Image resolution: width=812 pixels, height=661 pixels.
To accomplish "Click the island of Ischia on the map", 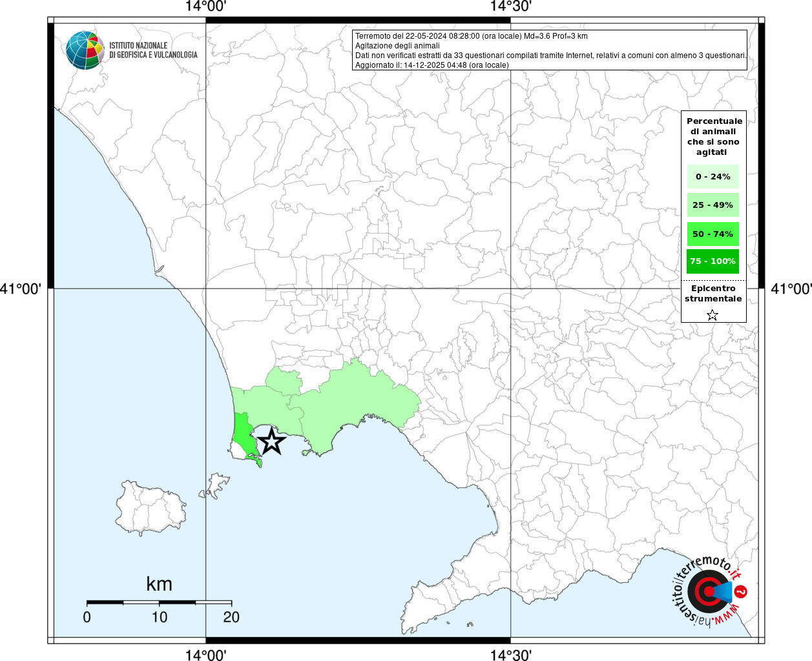I will 151,507.
